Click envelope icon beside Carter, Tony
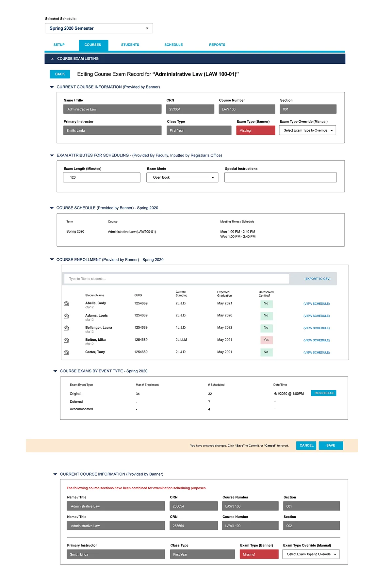The image size is (392, 569). (66, 352)
